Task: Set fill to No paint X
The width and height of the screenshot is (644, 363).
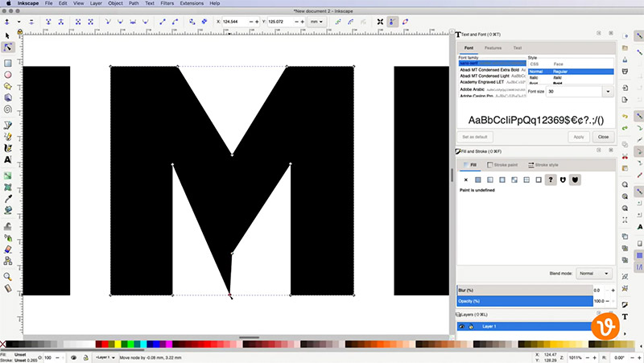Action: (466, 179)
